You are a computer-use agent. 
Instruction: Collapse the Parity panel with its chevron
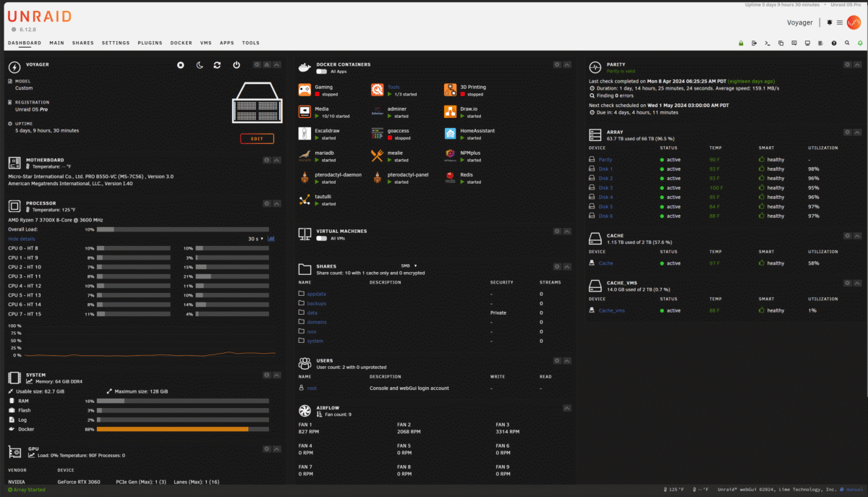coord(856,64)
